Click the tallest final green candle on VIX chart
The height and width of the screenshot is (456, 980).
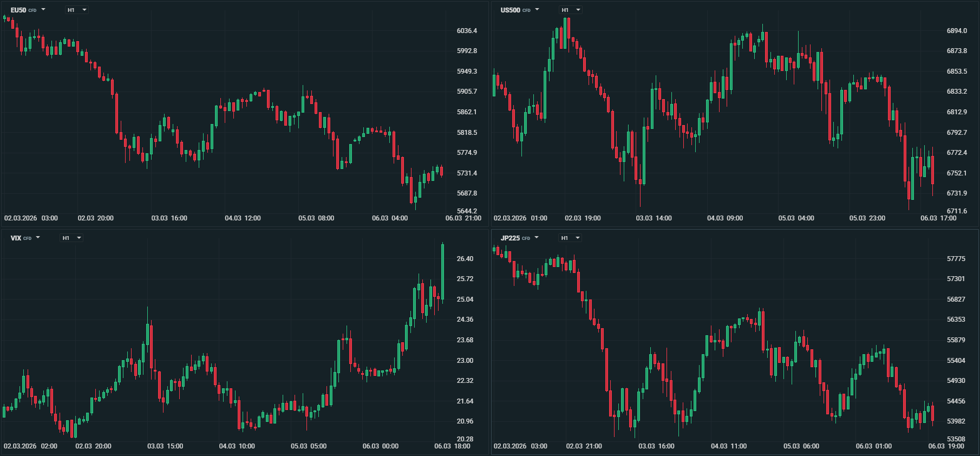pos(443,271)
